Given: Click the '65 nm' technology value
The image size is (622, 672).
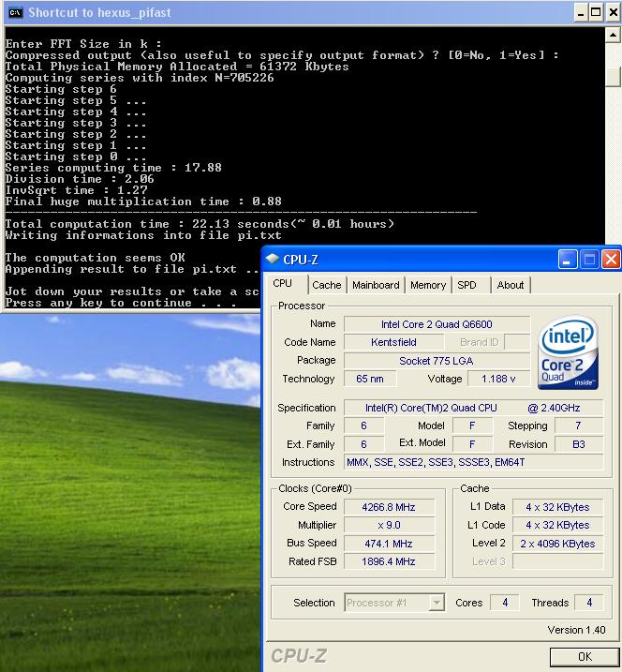Looking at the screenshot, I should point(370,379).
